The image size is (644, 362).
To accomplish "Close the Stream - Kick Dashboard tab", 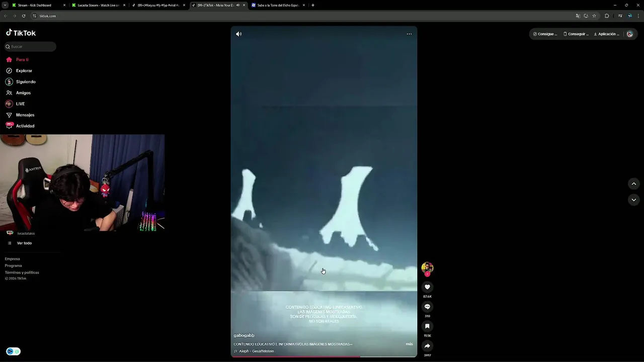I will [64, 5].
